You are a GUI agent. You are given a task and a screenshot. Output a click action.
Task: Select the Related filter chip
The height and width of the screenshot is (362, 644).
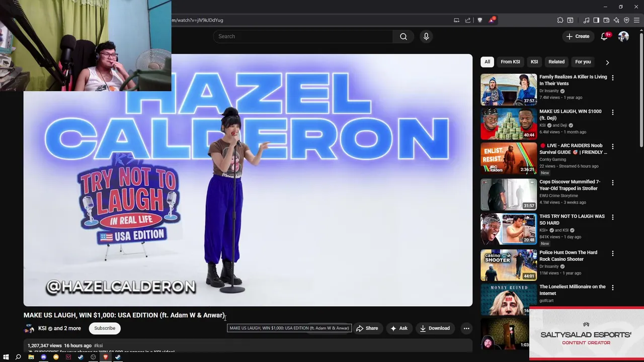(556, 62)
